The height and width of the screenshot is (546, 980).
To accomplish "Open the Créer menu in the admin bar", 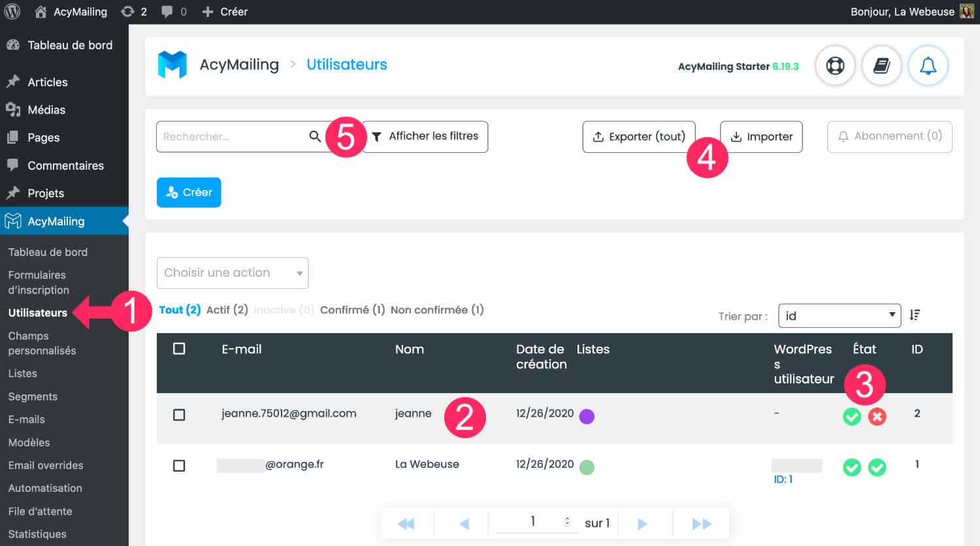I will 225,12.
